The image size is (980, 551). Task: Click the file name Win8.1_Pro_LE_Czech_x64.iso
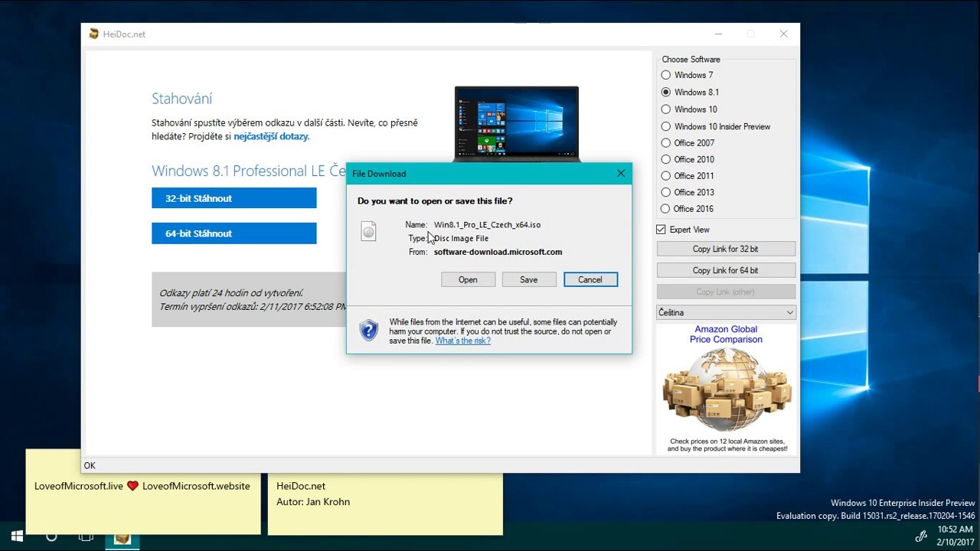click(487, 225)
